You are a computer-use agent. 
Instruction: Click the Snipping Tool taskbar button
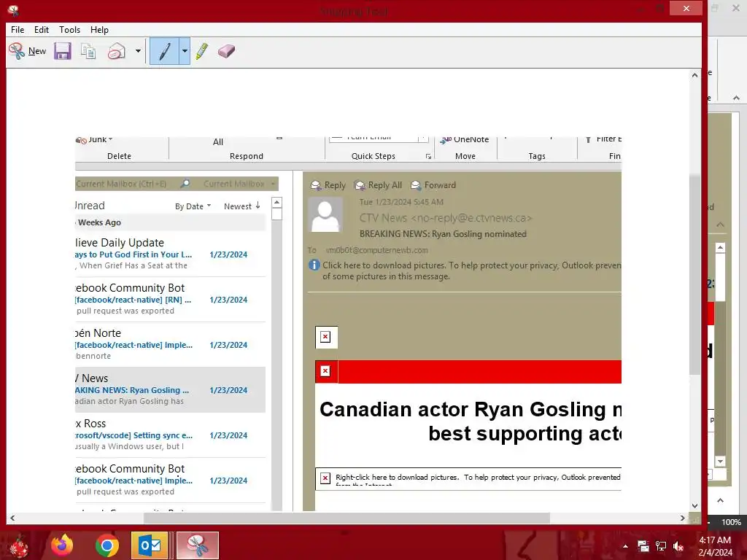[198, 545]
